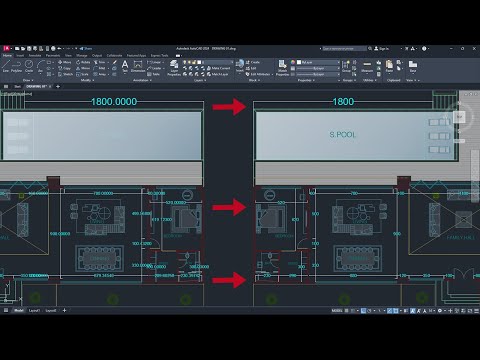Click the Erase tool icon
Viewport: 480px width, 360px height.
click(114, 62)
